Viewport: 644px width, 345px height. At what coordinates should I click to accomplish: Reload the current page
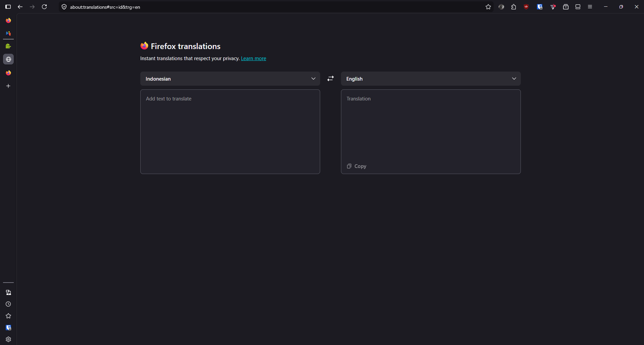(x=44, y=7)
